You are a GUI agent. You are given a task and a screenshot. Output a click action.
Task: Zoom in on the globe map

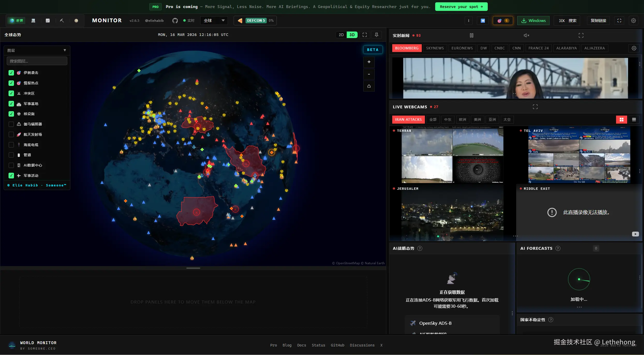tap(369, 62)
